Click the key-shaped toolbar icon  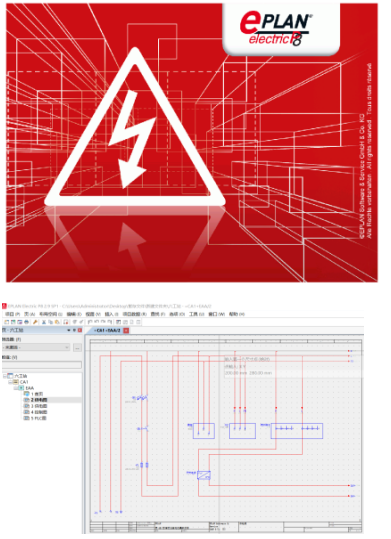click(x=35, y=322)
